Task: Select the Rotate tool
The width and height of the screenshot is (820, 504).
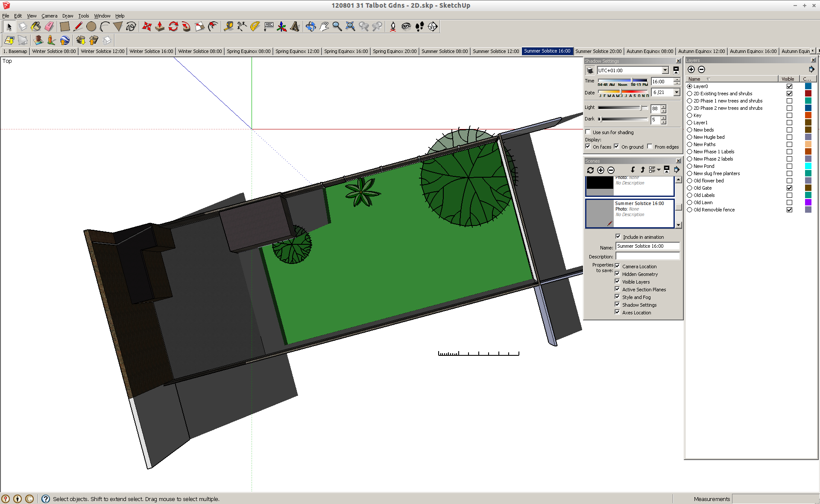Action: pyautogui.click(x=173, y=26)
